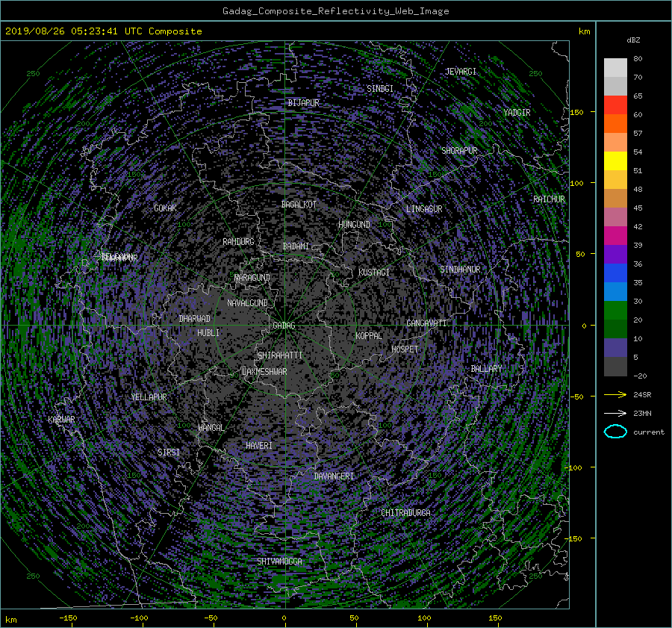672x628 pixels.
Task: Click the GOKAK city label
Action: [166, 208]
